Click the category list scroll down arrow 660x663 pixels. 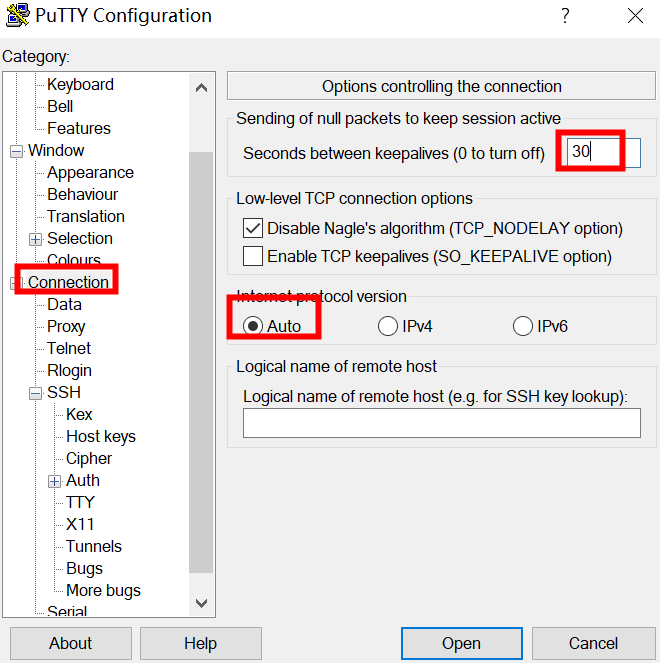[x=201, y=603]
